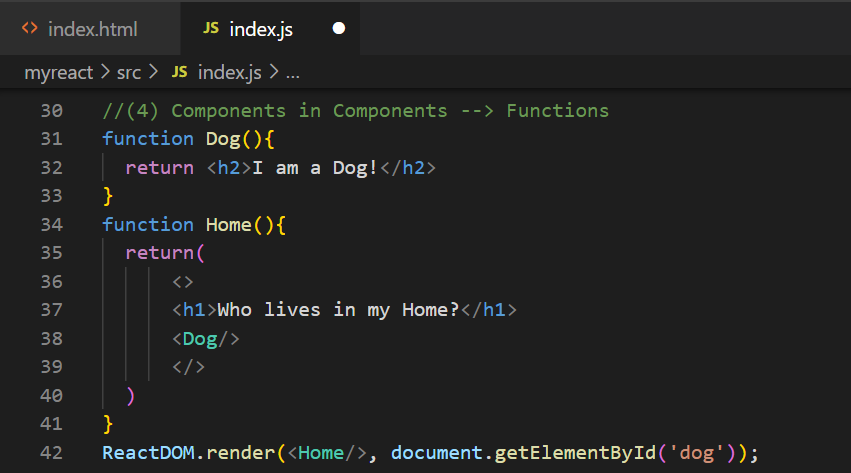Switch to the index.html tab
This screenshot has height=473, width=851.
(92, 29)
